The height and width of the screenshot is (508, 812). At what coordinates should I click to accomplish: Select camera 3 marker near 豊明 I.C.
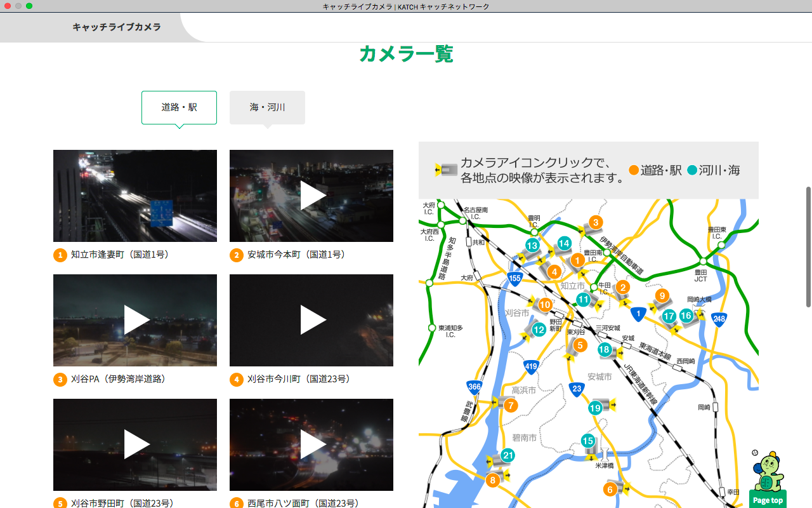click(595, 222)
